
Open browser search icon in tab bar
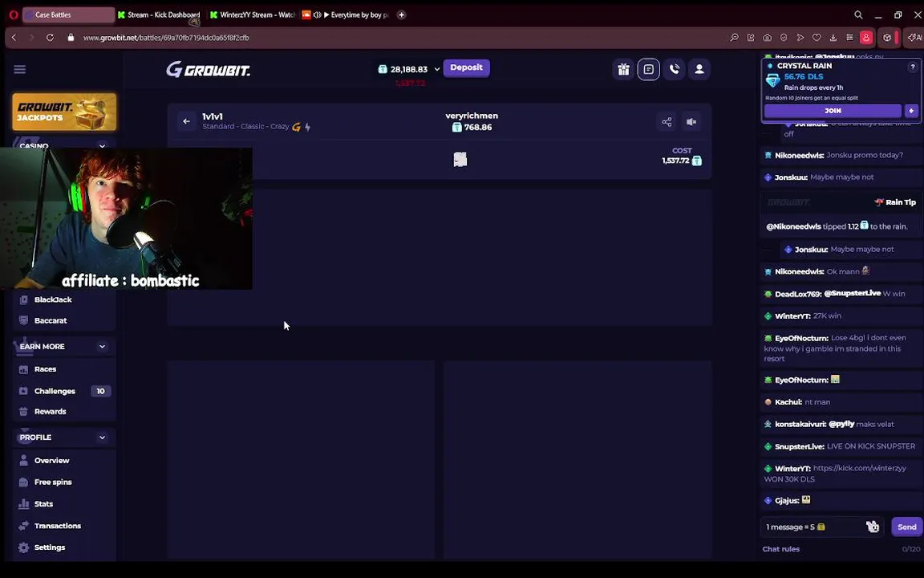point(858,14)
